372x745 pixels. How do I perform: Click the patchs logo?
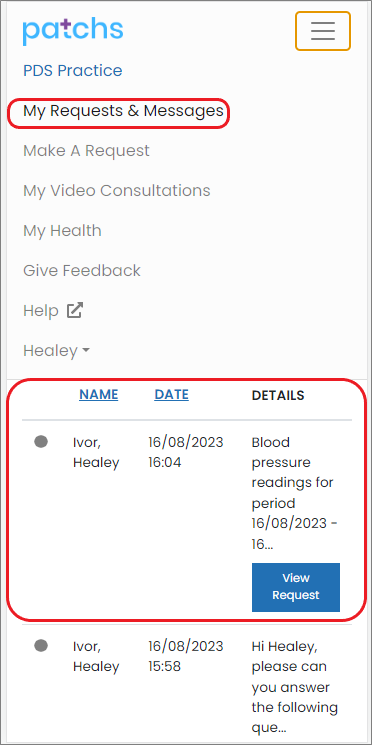coord(73,30)
